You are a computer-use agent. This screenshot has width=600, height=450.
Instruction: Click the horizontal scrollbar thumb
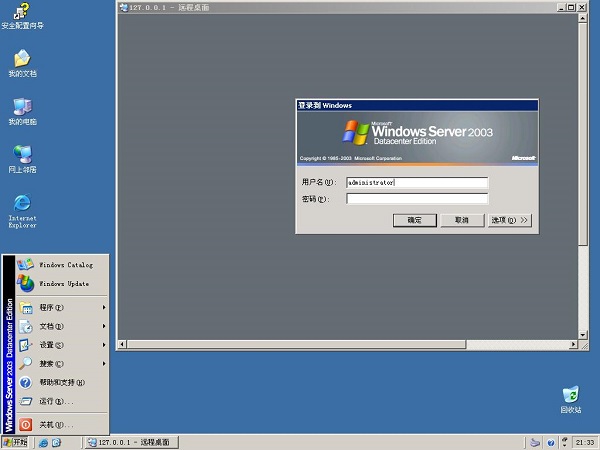coord(297,344)
